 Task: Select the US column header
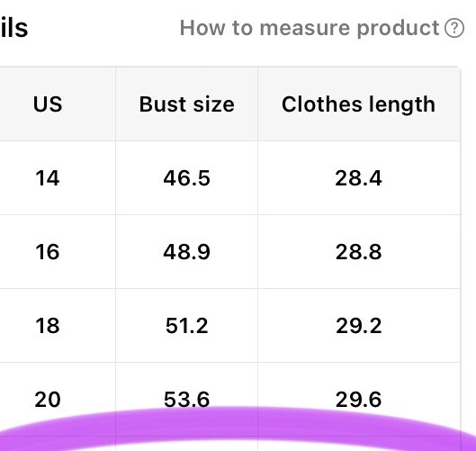click(48, 104)
